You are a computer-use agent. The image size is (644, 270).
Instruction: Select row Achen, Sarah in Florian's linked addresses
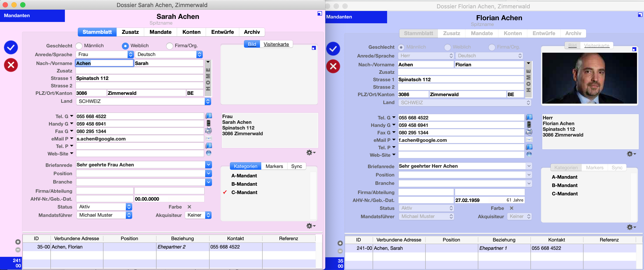490,248
